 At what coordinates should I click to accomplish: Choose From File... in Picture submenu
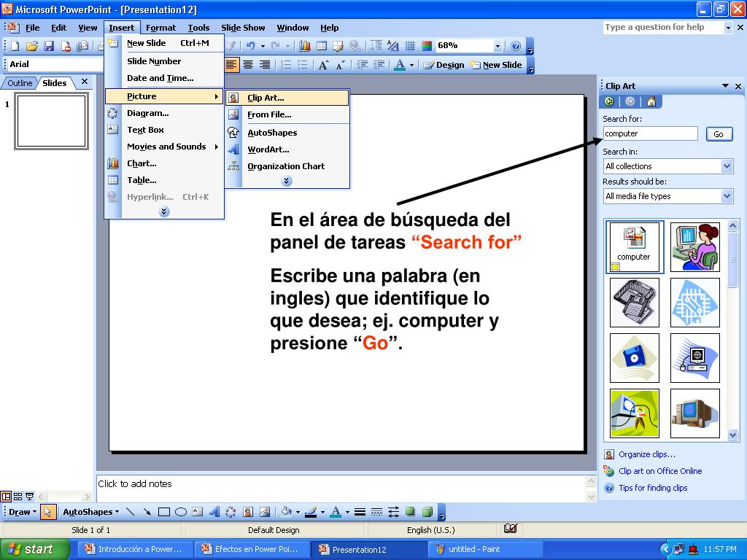[287, 114]
